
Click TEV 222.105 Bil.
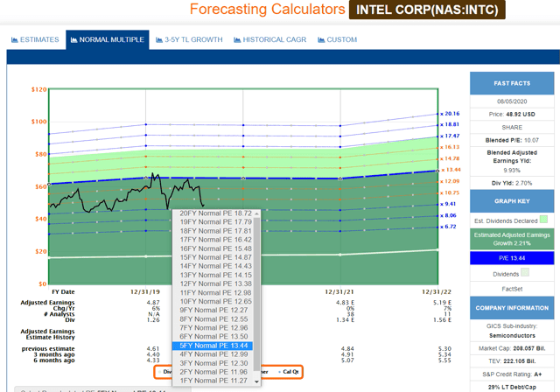point(512,361)
